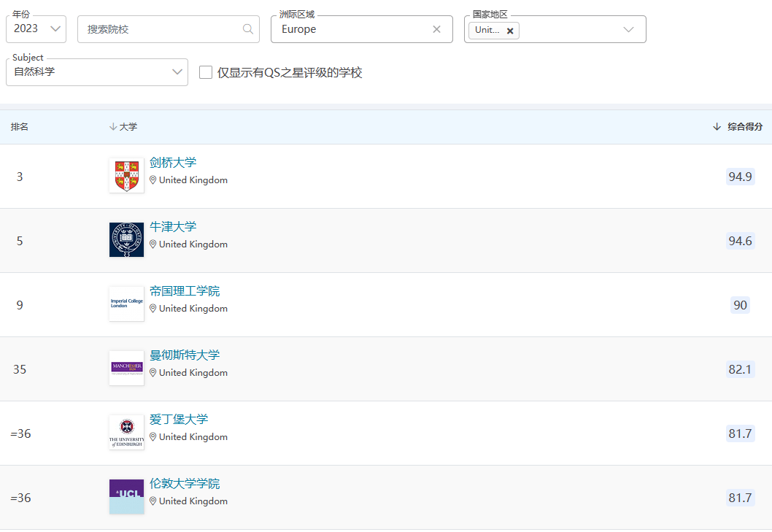
Task: Click United Kingdom text under 牛津大学
Action: 193,244
